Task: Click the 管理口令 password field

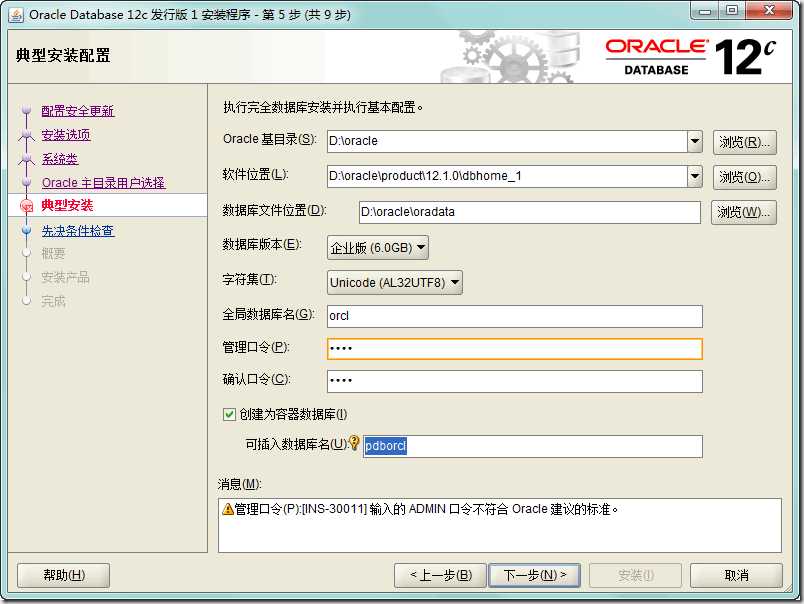Action: [x=515, y=349]
